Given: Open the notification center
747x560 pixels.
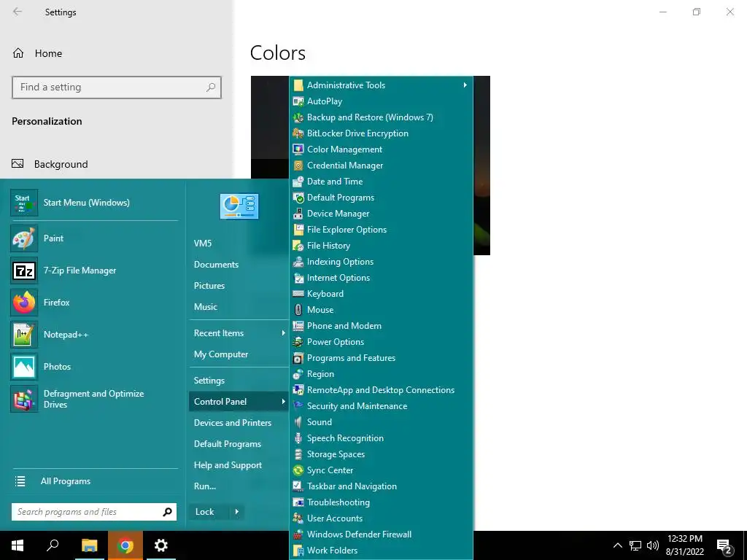Looking at the screenshot, I should (x=724, y=546).
